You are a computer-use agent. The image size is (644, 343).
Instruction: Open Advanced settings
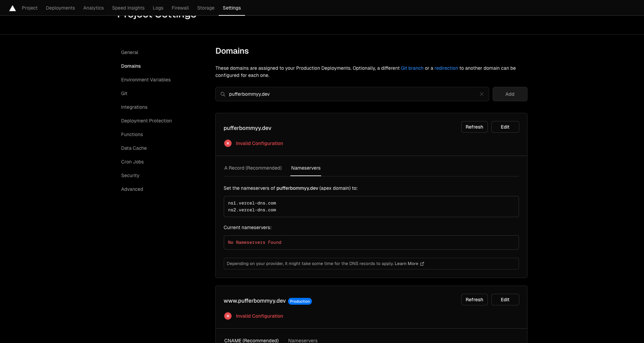132,189
